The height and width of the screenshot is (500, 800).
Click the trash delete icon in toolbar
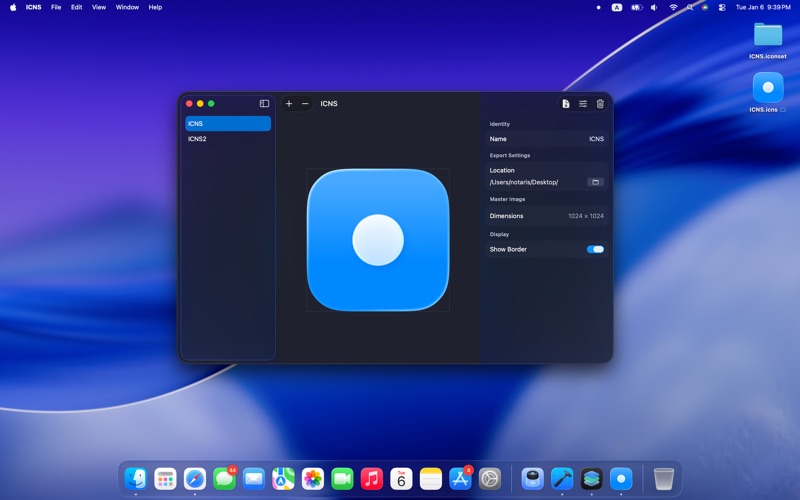point(600,104)
